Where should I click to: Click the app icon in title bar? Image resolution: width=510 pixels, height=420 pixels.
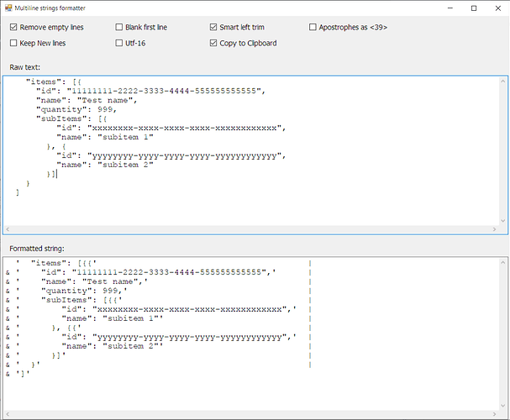click(8, 7)
